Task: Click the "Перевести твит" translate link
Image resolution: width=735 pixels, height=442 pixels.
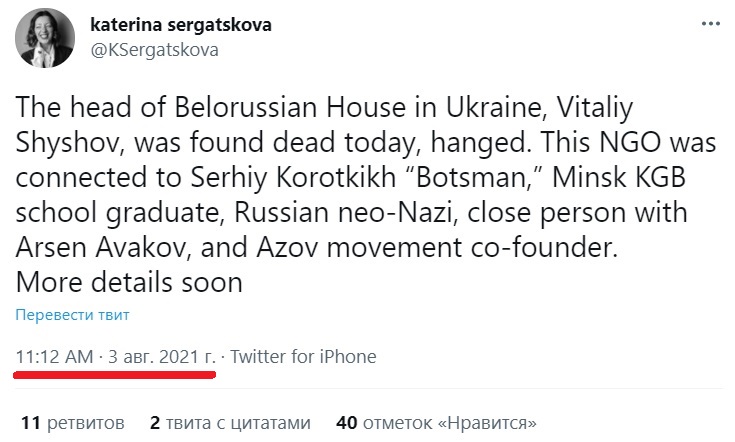Action: pos(72,314)
